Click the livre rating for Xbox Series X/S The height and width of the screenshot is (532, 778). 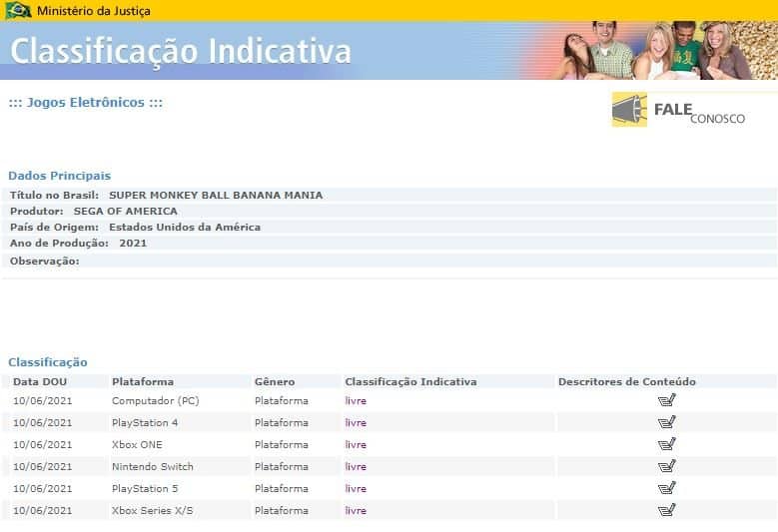tap(356, 510)
